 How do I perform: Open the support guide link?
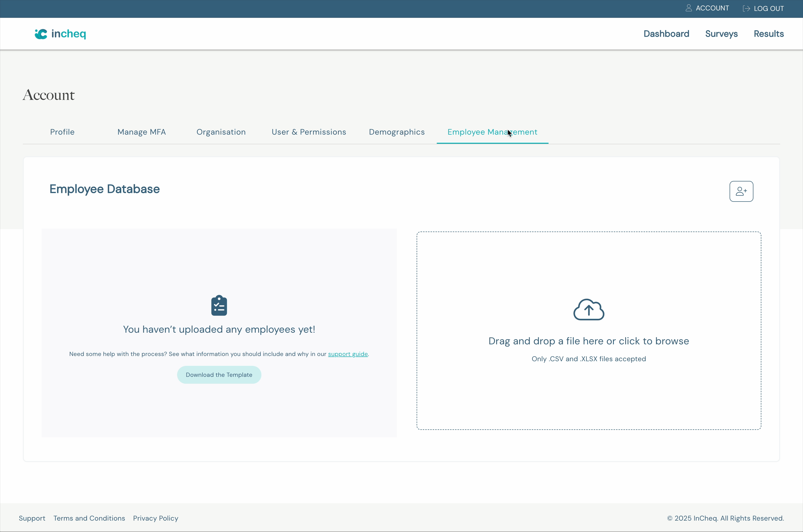click(347, 354)
